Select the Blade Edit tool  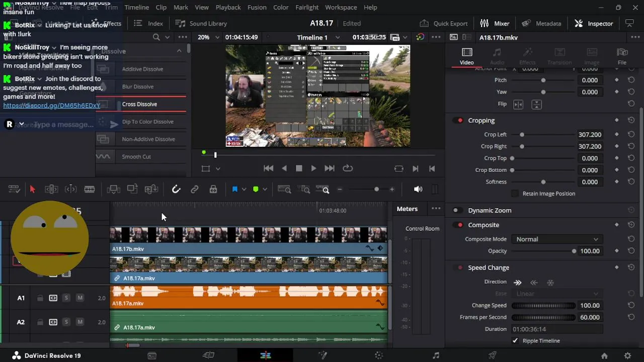click(90, 189)
